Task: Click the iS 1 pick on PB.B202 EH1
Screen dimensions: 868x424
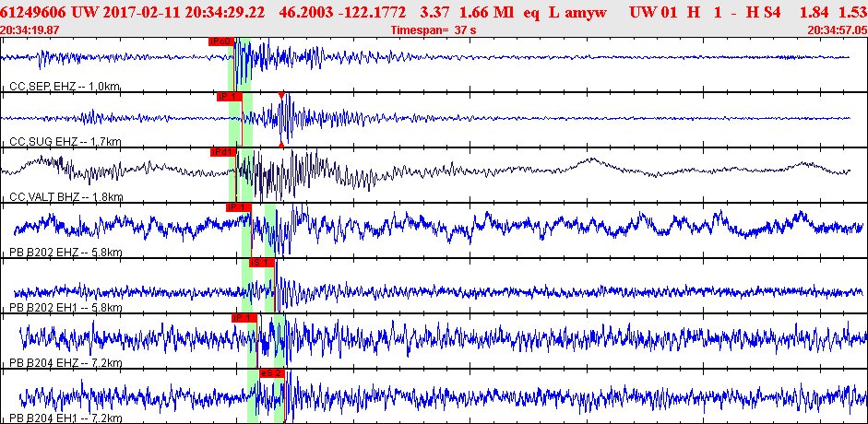Action: coord(262,263)
